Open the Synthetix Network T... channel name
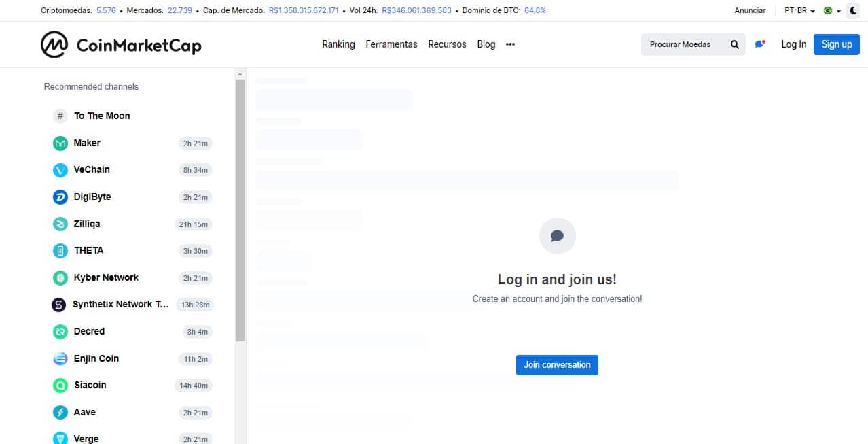The image size is (868, 444). point(121,304)
